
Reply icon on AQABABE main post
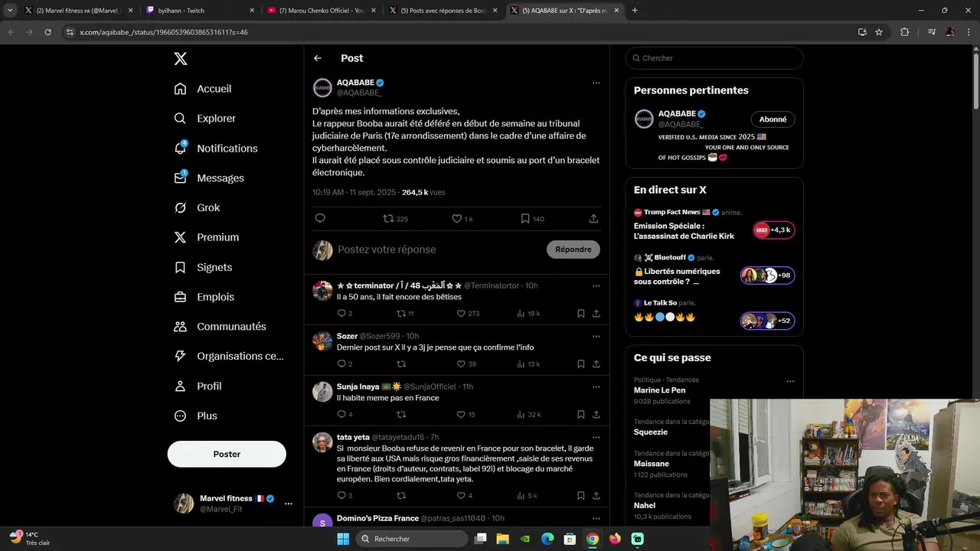click(320, 219)
